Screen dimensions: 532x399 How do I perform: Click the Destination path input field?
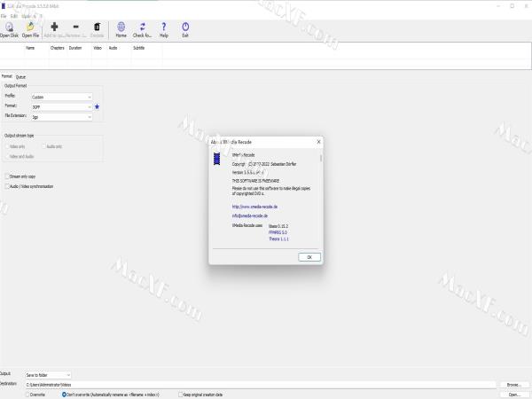tap(261, 385)
